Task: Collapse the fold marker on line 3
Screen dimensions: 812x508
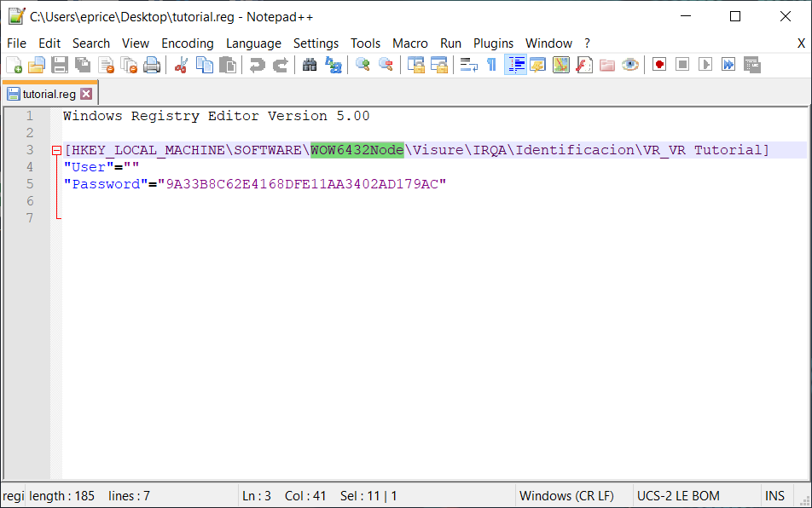Action: click(56, 151)
